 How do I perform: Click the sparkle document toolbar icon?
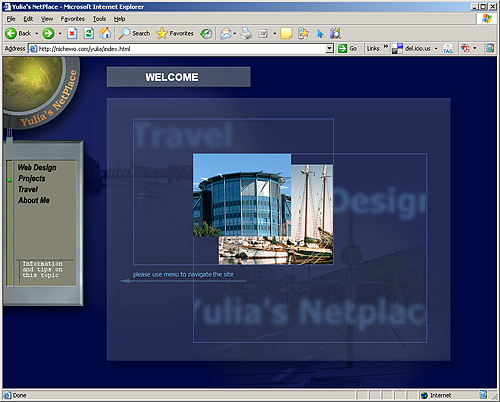point(303,33)
